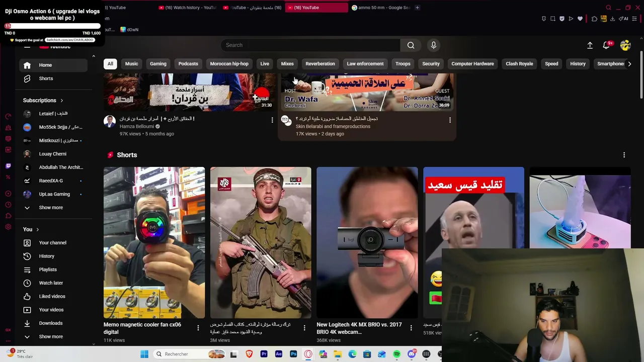Open the Opera tab search magnifier
644x362 pixels.
tap(608, 8)
